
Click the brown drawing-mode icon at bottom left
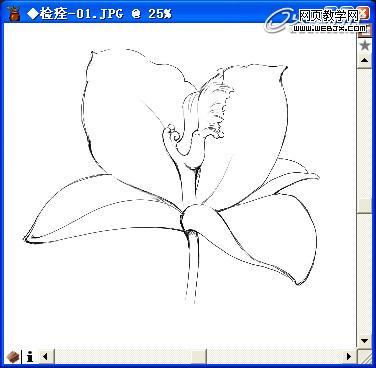pos(13,357)
